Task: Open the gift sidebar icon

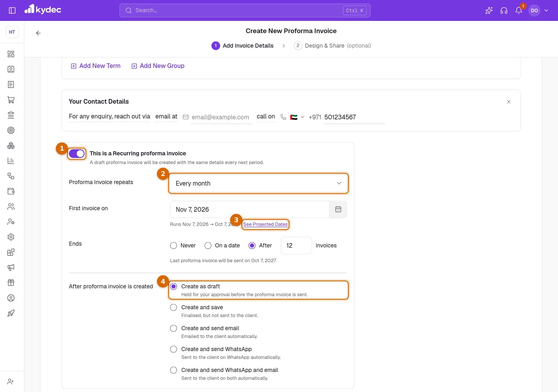Action: 11,283
